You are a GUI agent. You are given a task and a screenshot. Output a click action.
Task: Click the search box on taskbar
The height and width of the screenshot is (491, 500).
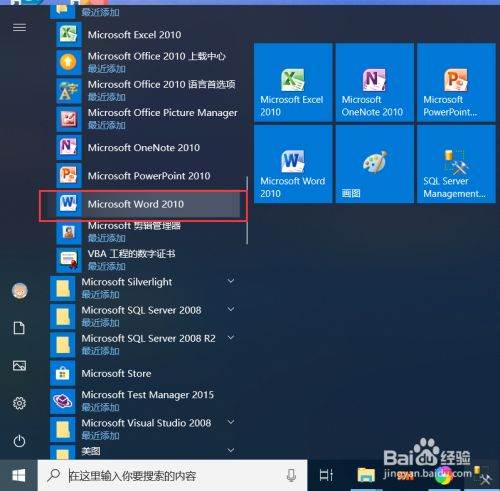tap(172, 476)
